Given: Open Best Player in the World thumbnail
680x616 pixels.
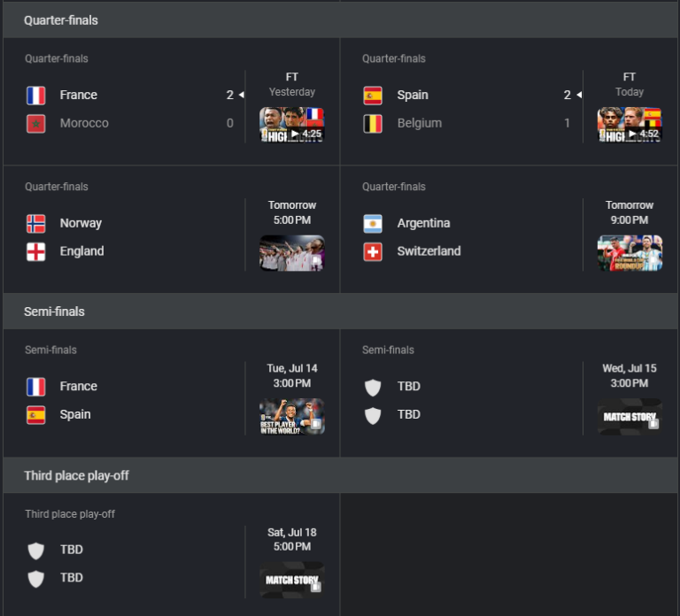Looking at the screenshot, I should 292,417.
